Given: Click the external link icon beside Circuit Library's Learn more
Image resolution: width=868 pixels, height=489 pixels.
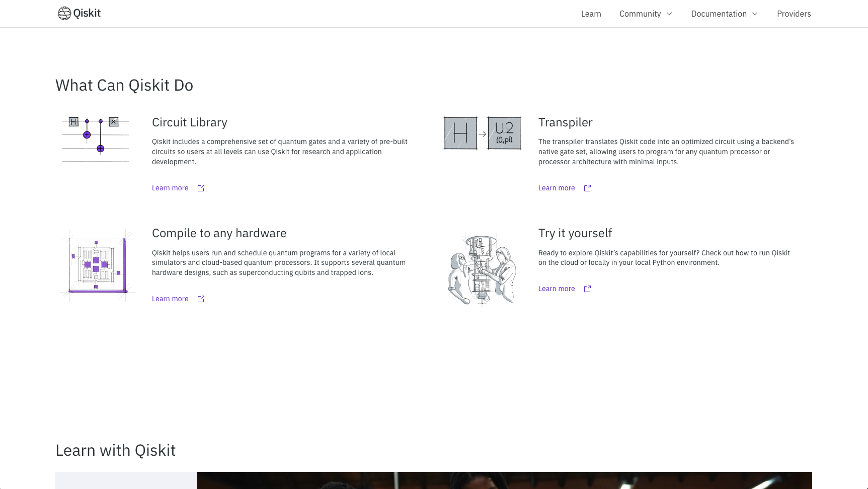Looking at the screenshot, I should pos(200,188).
